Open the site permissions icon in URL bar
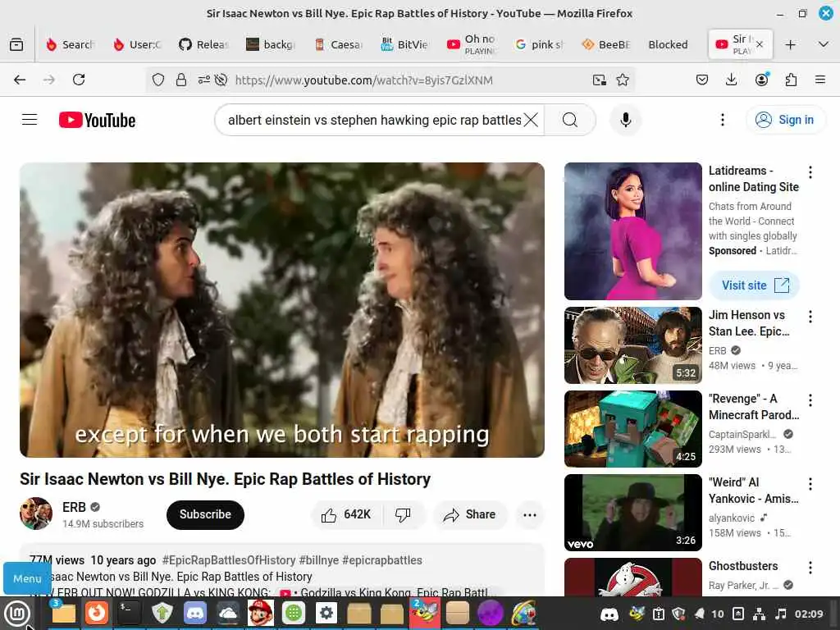This screenshot has height=630, width=840. (x=203, y=80)
